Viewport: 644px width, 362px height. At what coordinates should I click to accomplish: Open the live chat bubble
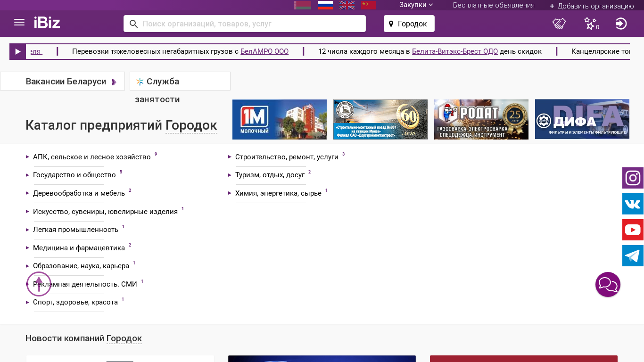pos(608,285)
